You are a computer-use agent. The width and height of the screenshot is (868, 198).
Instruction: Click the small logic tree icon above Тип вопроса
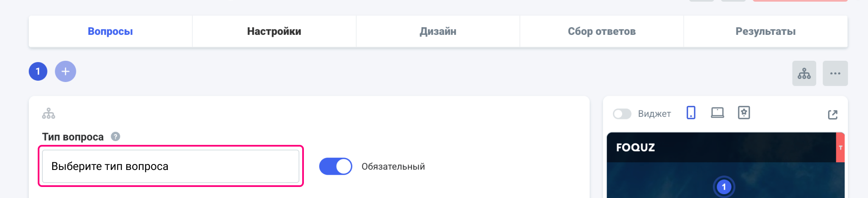[49, 113]
